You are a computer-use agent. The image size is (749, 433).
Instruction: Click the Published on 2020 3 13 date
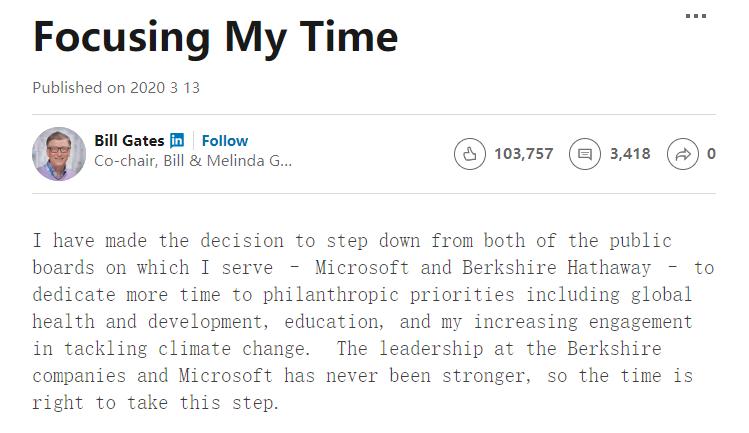(x=116, y=87)
